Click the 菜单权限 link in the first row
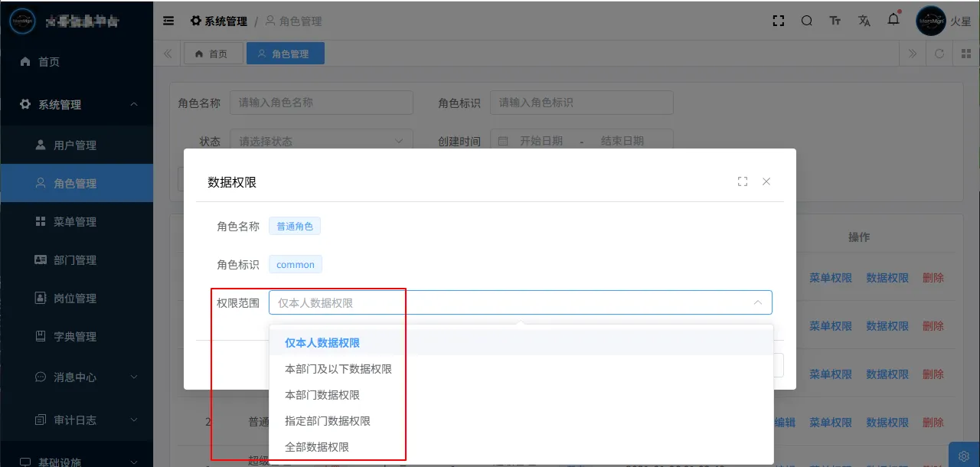 tap(831, 278)
